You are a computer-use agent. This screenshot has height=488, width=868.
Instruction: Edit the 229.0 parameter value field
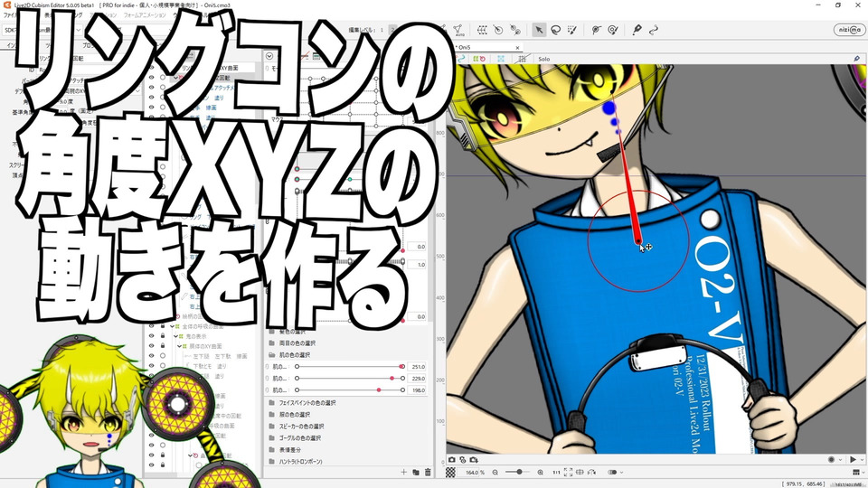pos(417,379)
